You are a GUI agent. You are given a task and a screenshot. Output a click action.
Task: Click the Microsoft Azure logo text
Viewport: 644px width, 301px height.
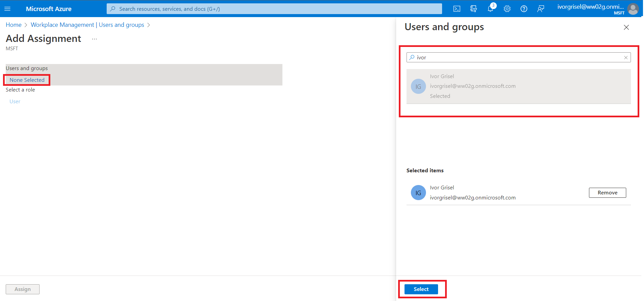(49, 9)
